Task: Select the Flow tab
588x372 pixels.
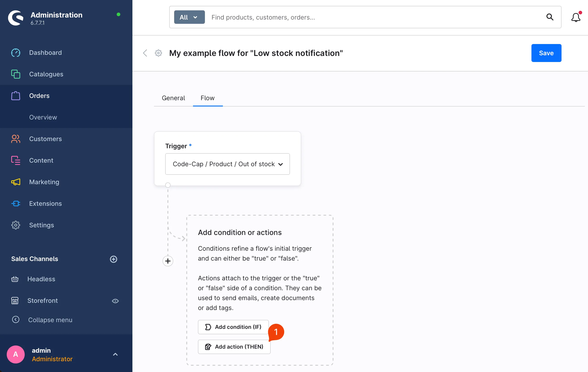Action: [207, 98]
